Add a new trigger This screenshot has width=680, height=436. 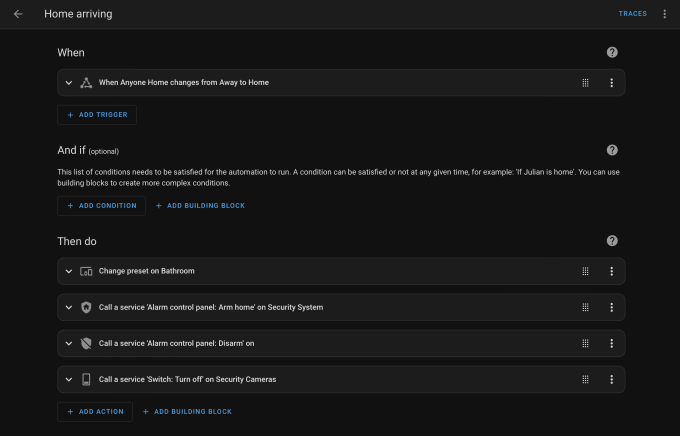pos(97,115)
